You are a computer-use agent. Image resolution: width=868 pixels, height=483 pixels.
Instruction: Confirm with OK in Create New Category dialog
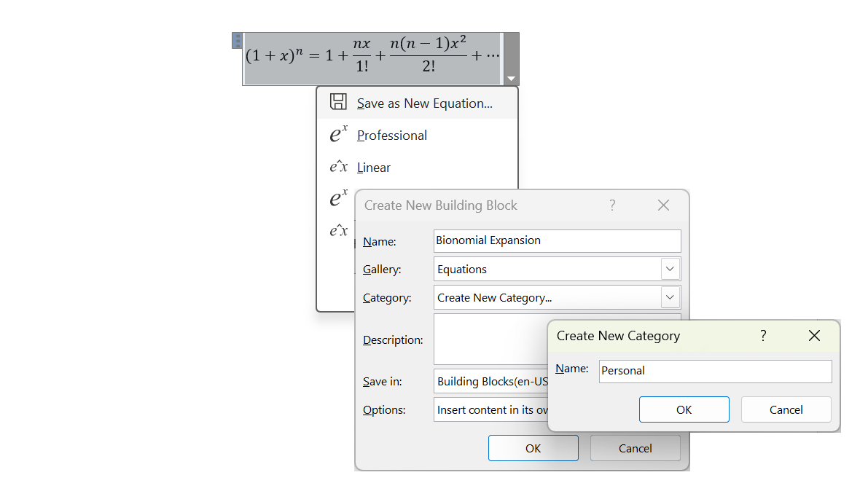pos(684,409)
